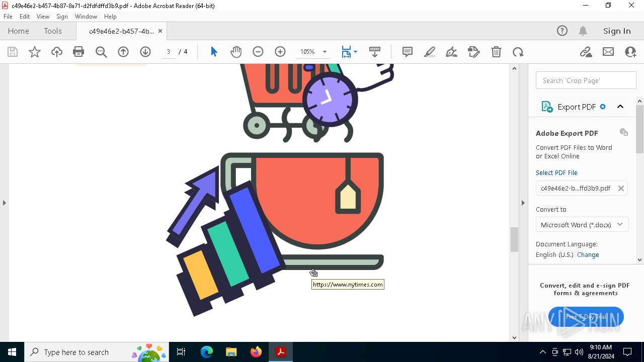Zoom in with plus button
The height and width of the screenshot is (362, 644).
(280, 52)
